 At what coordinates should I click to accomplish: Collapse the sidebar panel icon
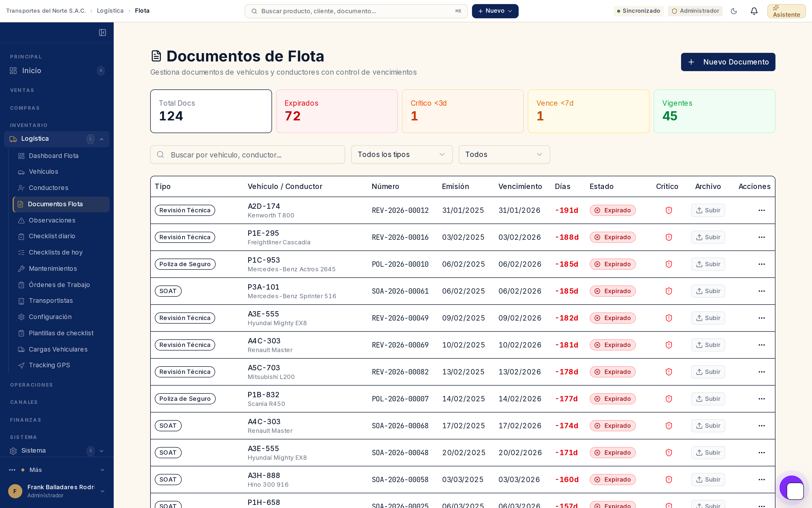pyautogui.click(x=102, y=33)
